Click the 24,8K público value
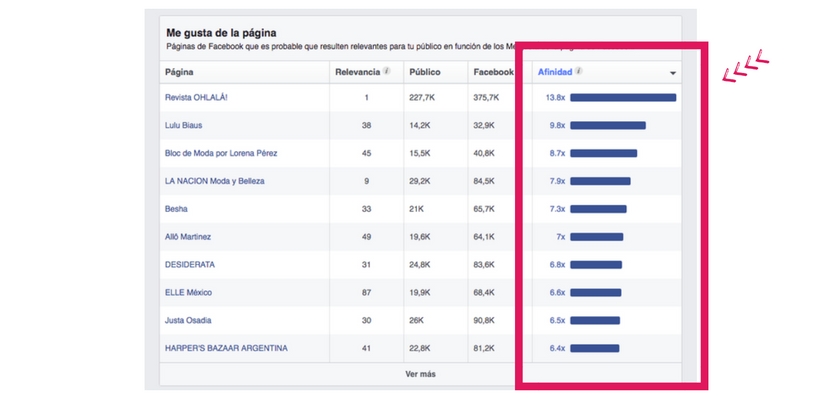 (x=419, y=265)
